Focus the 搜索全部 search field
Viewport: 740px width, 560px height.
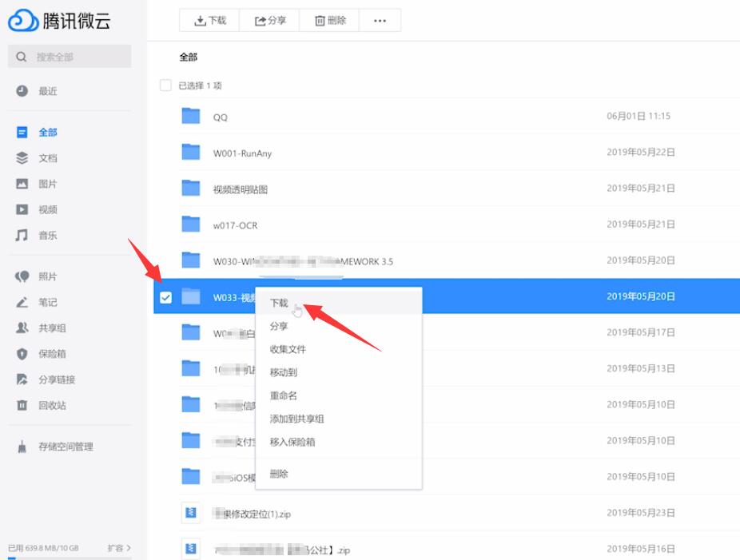click(x=70, y=57)
